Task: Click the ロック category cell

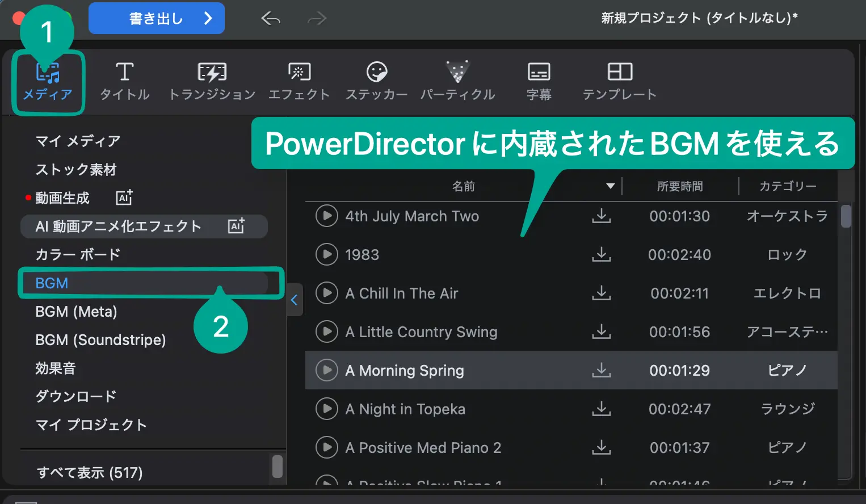Action: [x=788, y=254]
